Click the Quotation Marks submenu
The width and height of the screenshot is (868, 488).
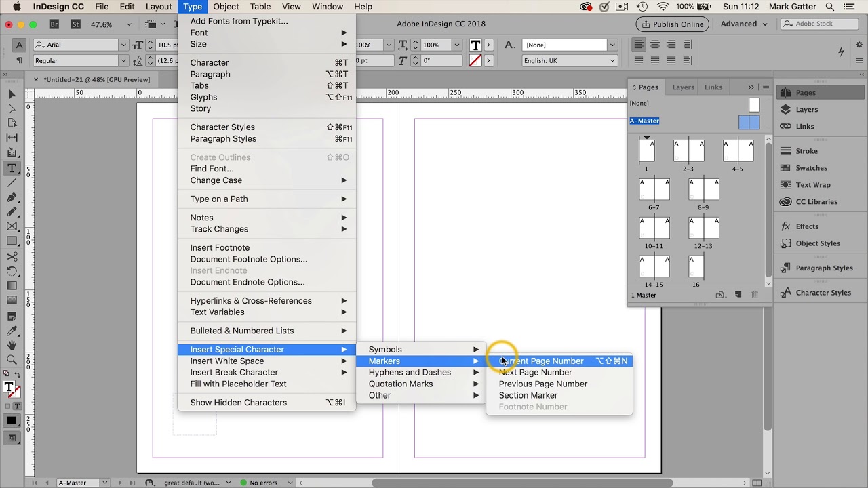pyautogui.click(x=420, y=384)
